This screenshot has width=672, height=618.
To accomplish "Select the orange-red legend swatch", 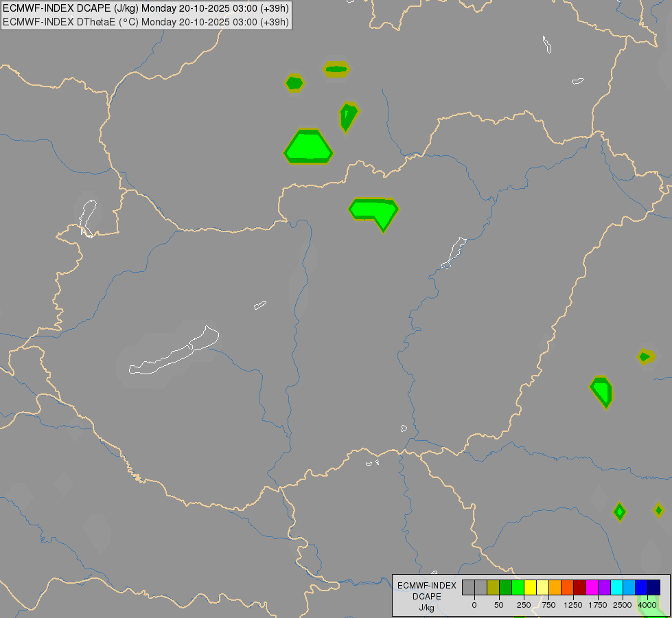I will tap(567, 587).
